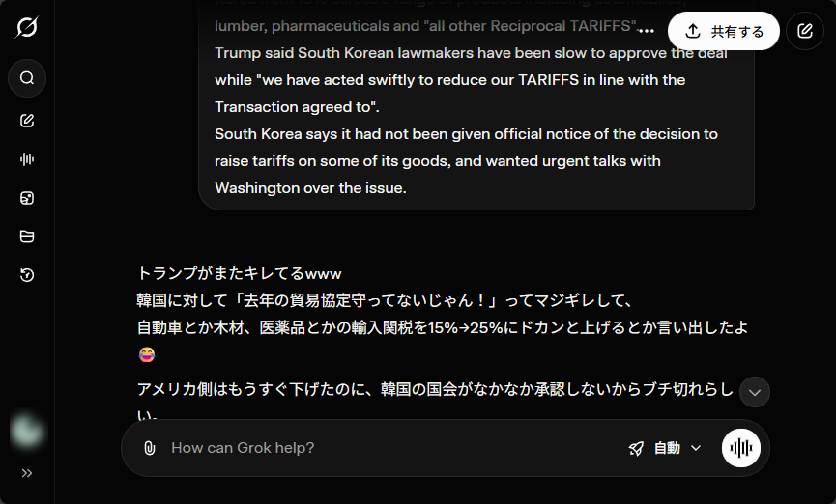Click the paperclip attach file icon

tap(149, 448)
